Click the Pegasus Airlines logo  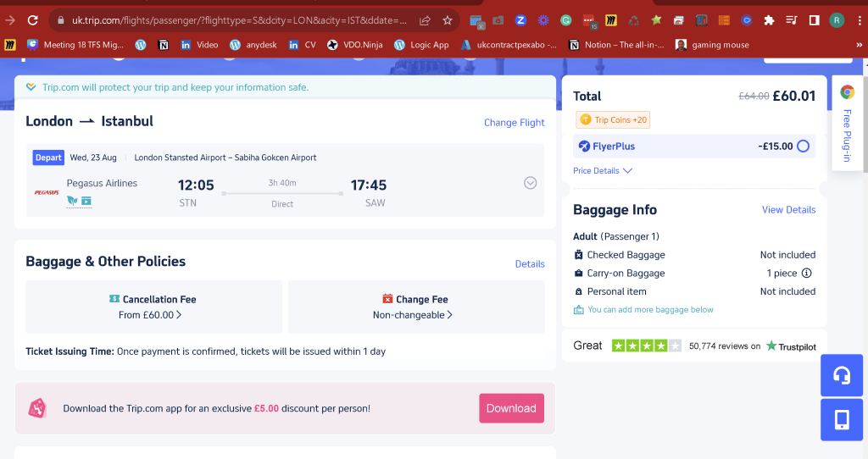tap(47, 192)
